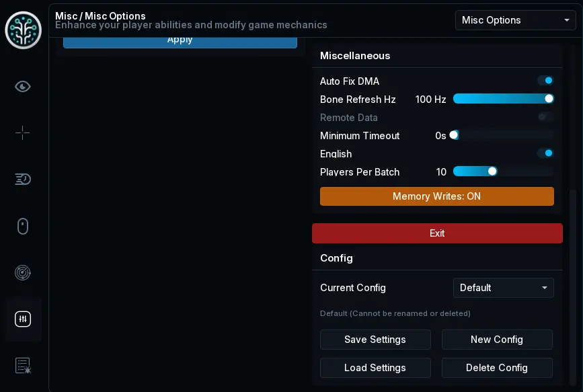Adjust the Bone Refresh Hz slider

click(504, 99)
